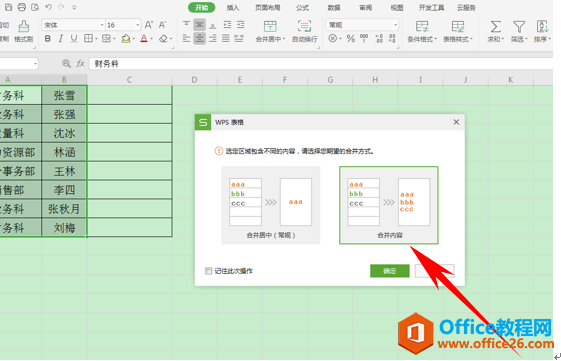Toggle middle vertical alignment
Viewport: 561px width, 361px height.
(200, 25)
